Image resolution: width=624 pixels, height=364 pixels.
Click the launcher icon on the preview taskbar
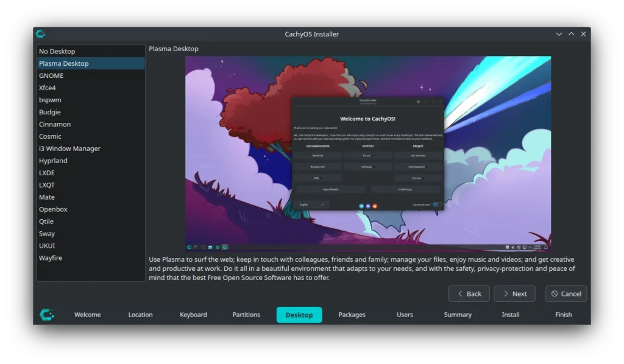pos(189,247)
